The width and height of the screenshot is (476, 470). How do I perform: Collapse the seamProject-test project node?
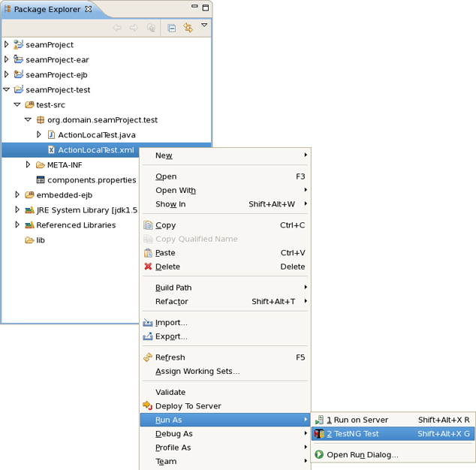(x=7, y=89)
